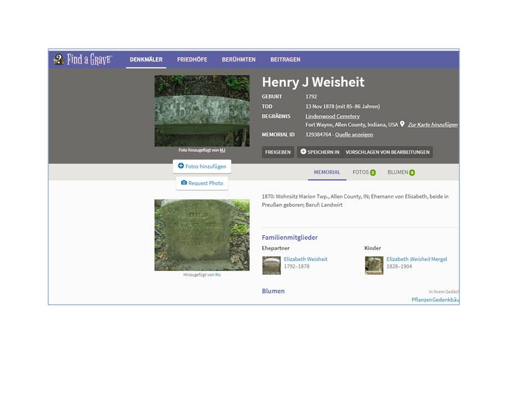
Task: Click the 1870 Wohnsitz biography text
Action: click(x=355, y=201)
